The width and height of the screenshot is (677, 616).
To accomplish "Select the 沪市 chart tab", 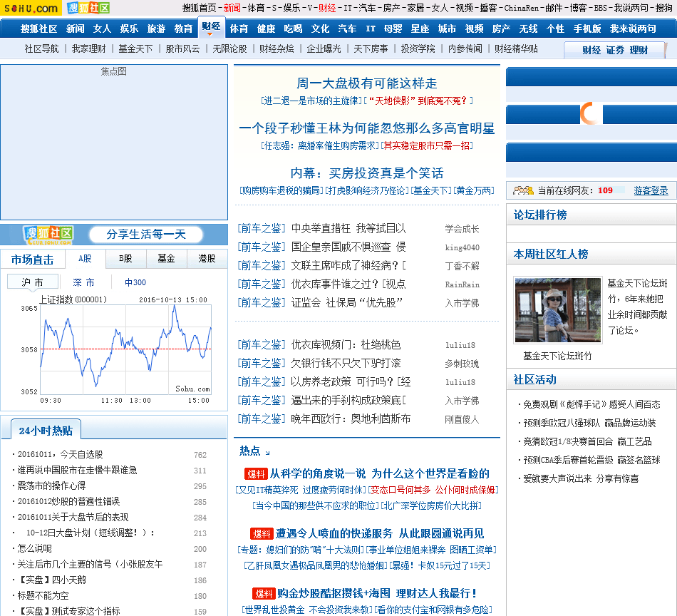I will (33, 282).
